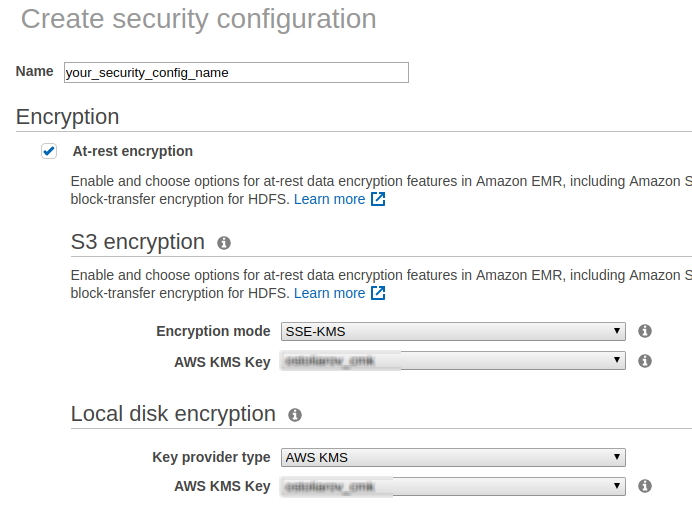Focus the security configuration Name field
Image resolution: width=692 pixels, height=511 pixels.
[x=235, y=72]
